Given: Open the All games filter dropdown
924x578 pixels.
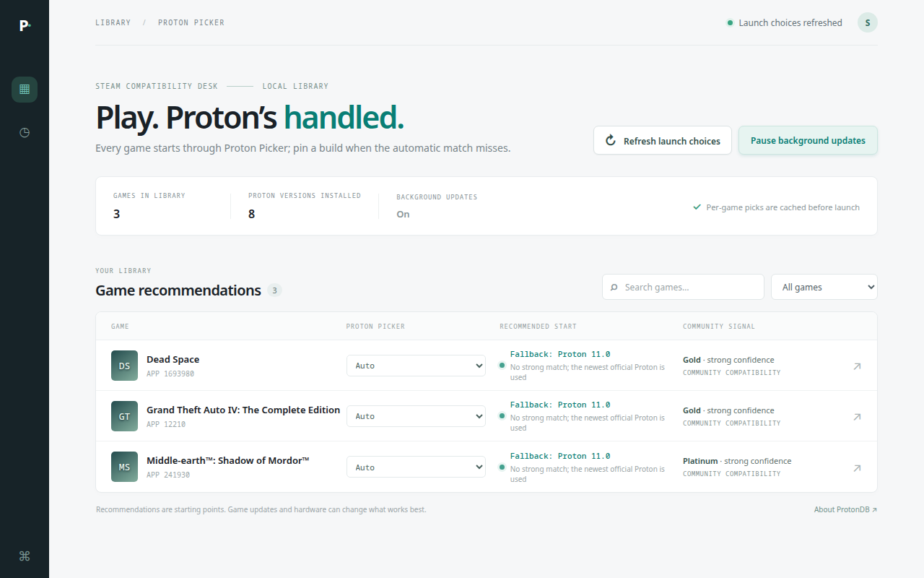Looking at the screenshot, I should [x=824, y=287].
